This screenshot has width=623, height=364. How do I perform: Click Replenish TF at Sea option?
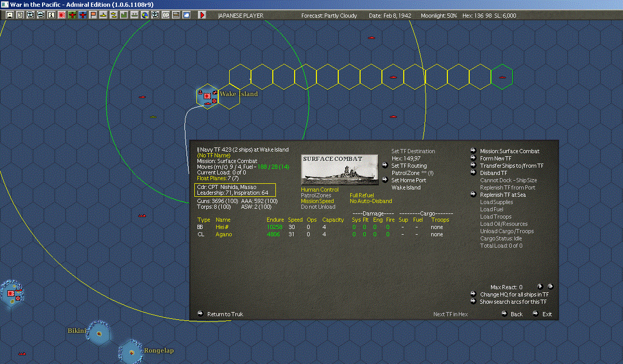click(502, 195)
